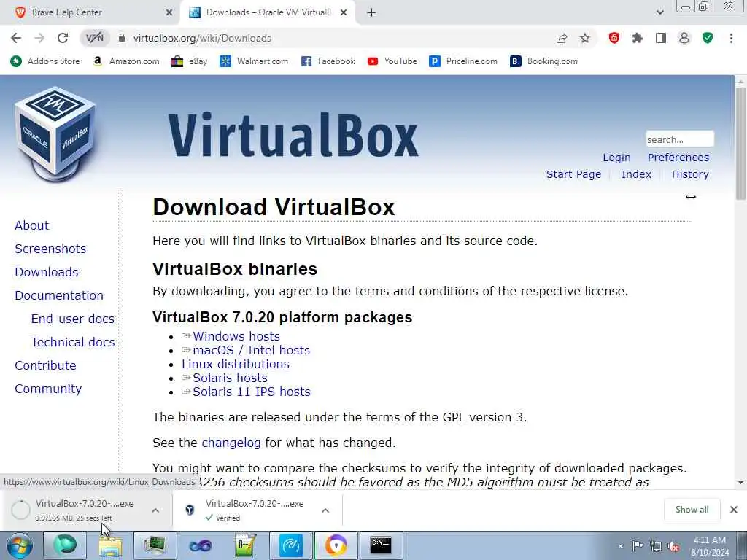The height and width of the screenshot is (560, 747).
Task: Open the browser three-dot menu
Action: pyautogui.click(x=731, y=38)
